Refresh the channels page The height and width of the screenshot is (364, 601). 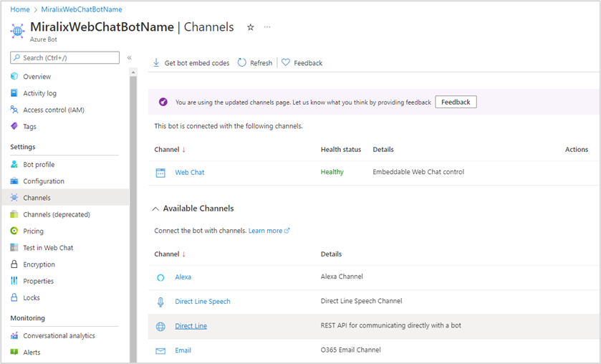(261, 63)
